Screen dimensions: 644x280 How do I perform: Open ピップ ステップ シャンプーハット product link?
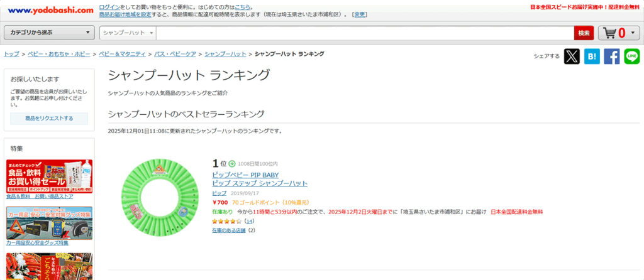click(x=260, y=183)
